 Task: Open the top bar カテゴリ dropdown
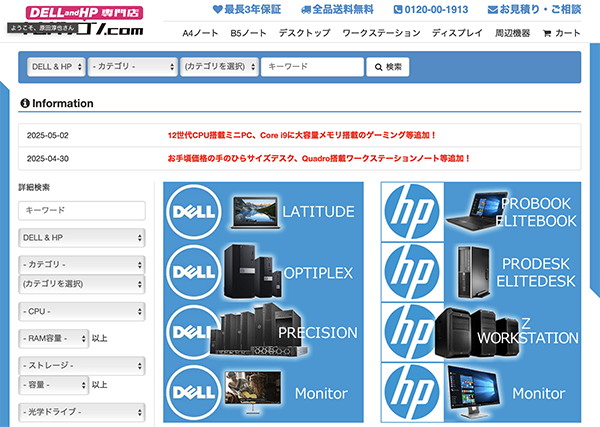point(132,67)
